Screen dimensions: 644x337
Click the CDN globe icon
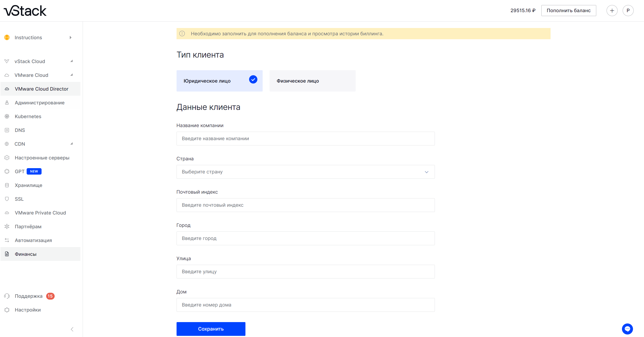click(x=7, y=144)
